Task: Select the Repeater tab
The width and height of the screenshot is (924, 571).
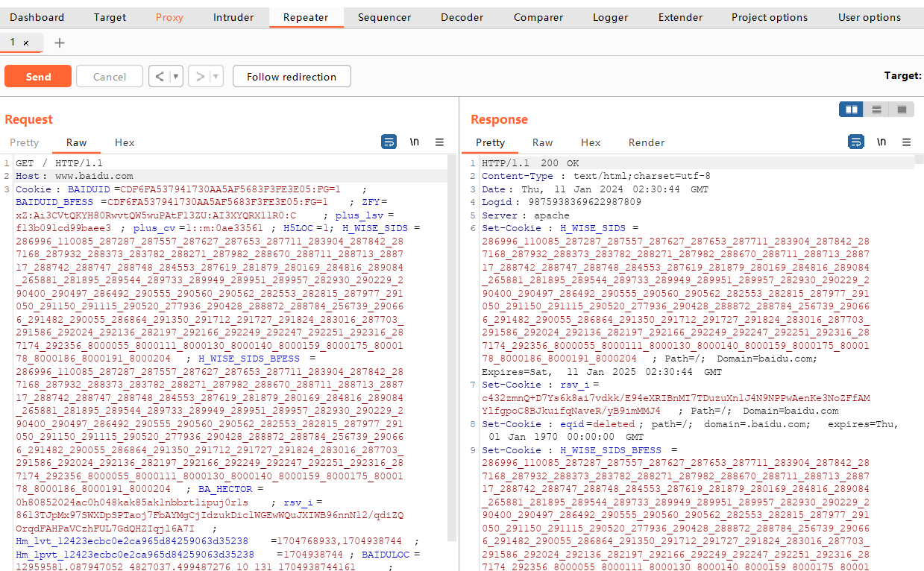Action: coord(306,17)
